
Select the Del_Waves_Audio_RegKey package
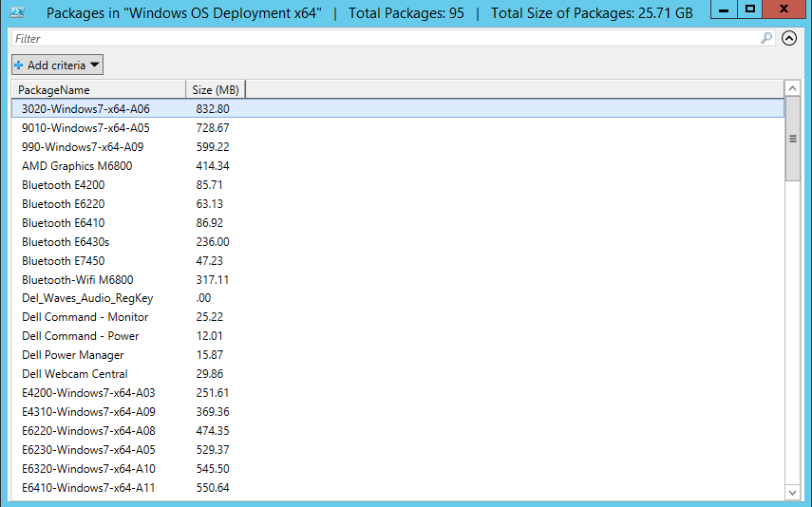tap(87, 298)
